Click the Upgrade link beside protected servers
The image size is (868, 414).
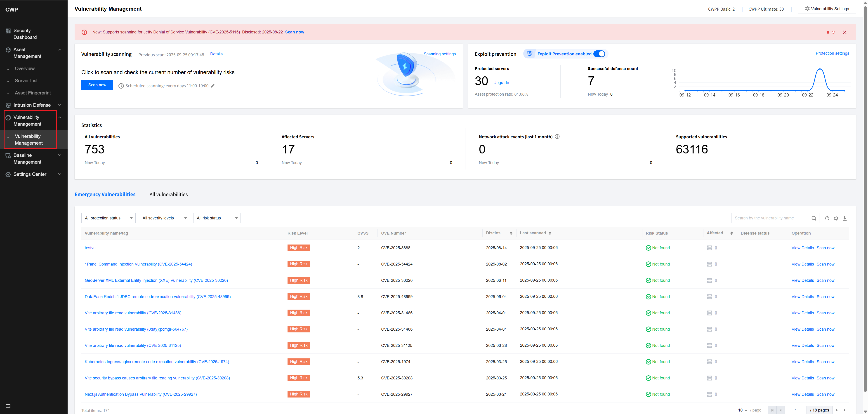tap(501, 82)
